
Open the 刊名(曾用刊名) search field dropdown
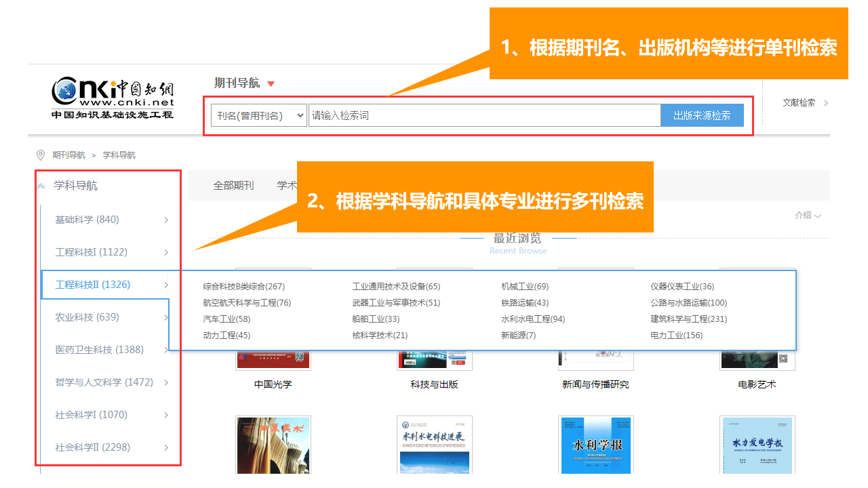[259, 115]
